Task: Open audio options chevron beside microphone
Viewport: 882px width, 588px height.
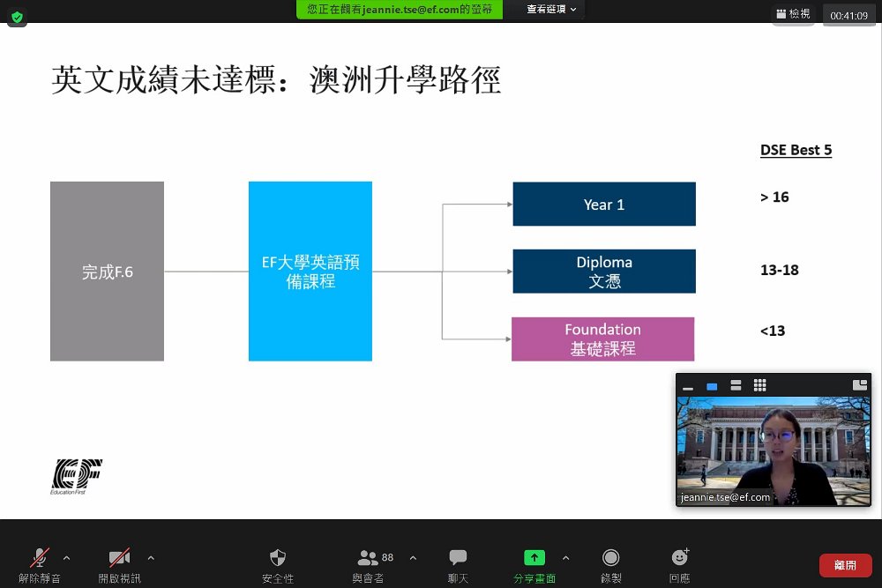Action: (x=67, y=558)
